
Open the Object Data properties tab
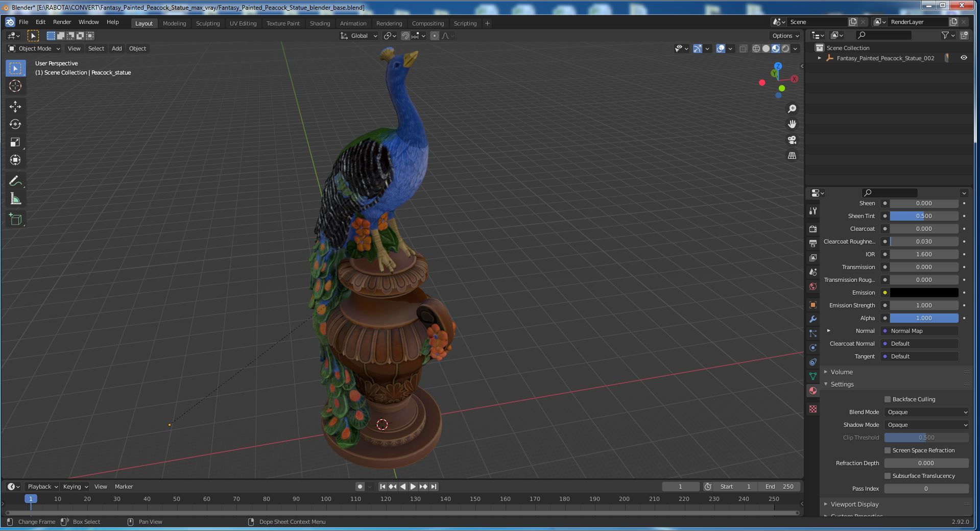coord(813,376)
